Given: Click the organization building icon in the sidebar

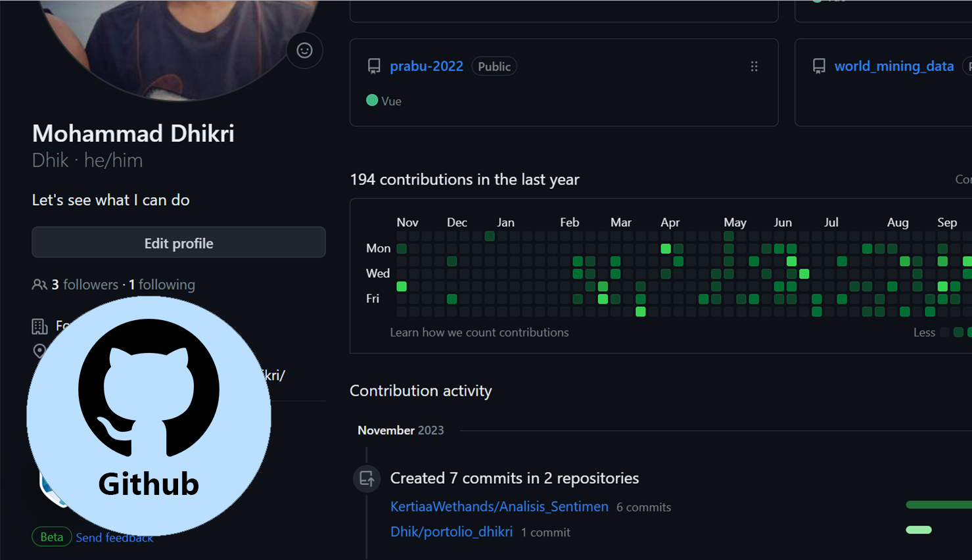Looking at the screenshot, I should pos(39,326).
